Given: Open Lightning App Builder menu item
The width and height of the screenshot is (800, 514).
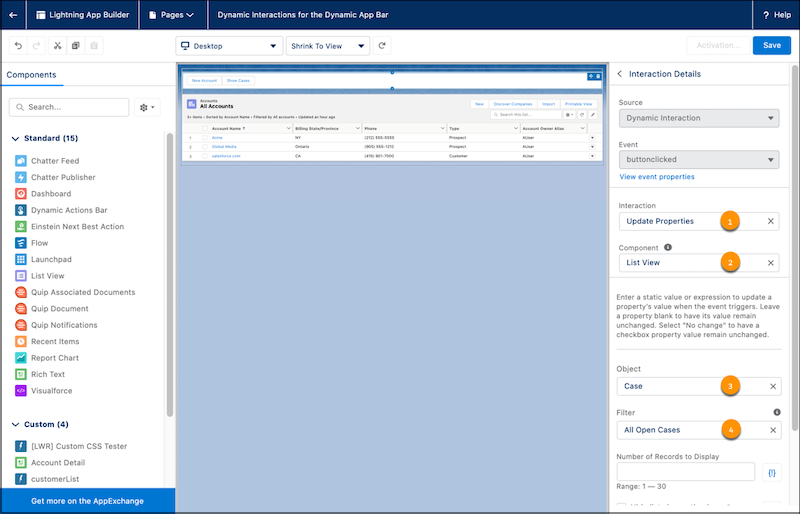Looking at the screenshot, I should click(83, 15).
